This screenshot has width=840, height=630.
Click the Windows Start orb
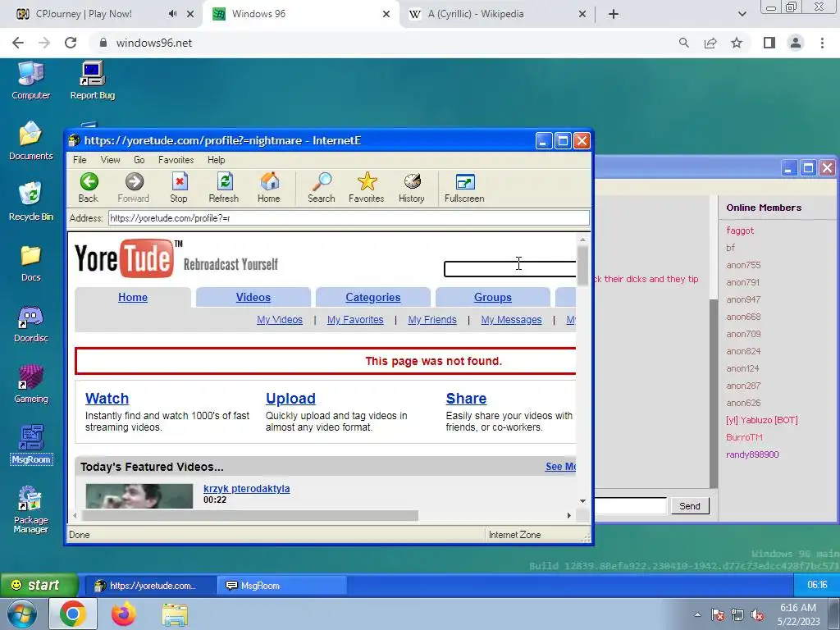[21, 614]
